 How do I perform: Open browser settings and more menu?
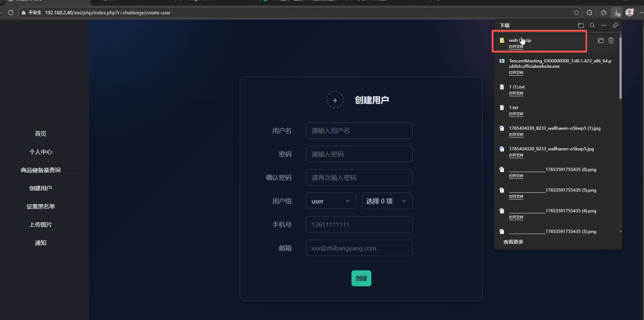pyautogui.click(x=641, y=13)
